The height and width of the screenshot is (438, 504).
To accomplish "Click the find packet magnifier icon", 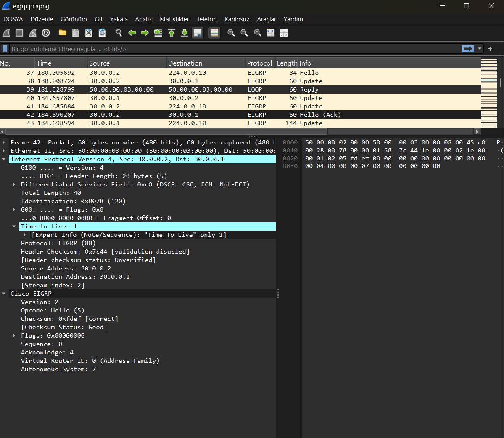I will coord(119,33).
